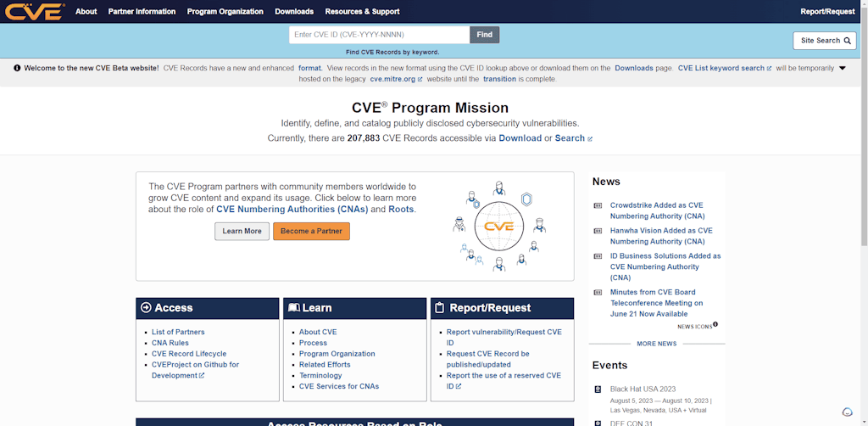Click the magnifier icon in Site Search
868x426 pixels.
coord(847,41)
